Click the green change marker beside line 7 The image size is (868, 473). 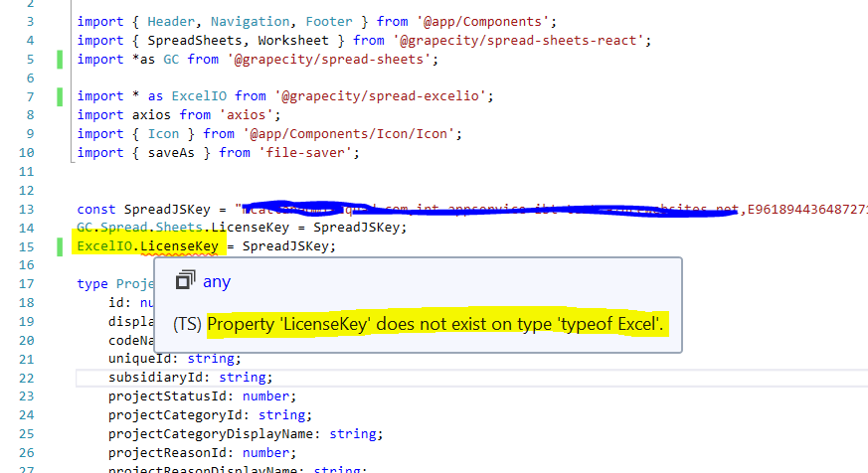click(x=60, y=96)
